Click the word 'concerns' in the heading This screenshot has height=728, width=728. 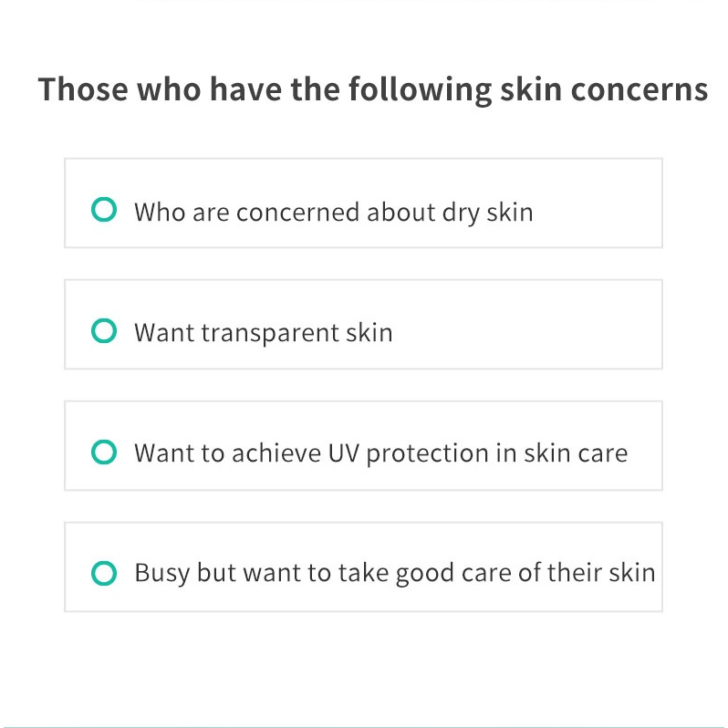click(640, 89)
